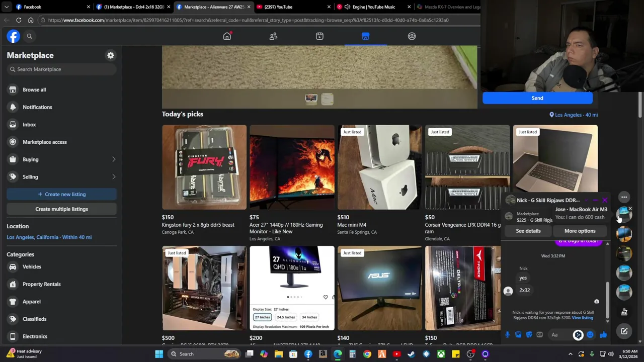Go to the Home feed icon
Screen dimensions: 644x362
tap(227, 36)
